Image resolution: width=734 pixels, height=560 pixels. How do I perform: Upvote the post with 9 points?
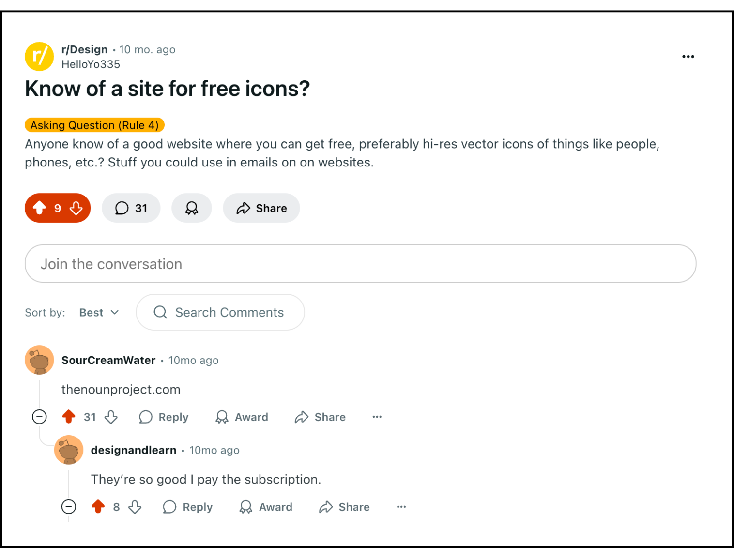click(40, 208)
